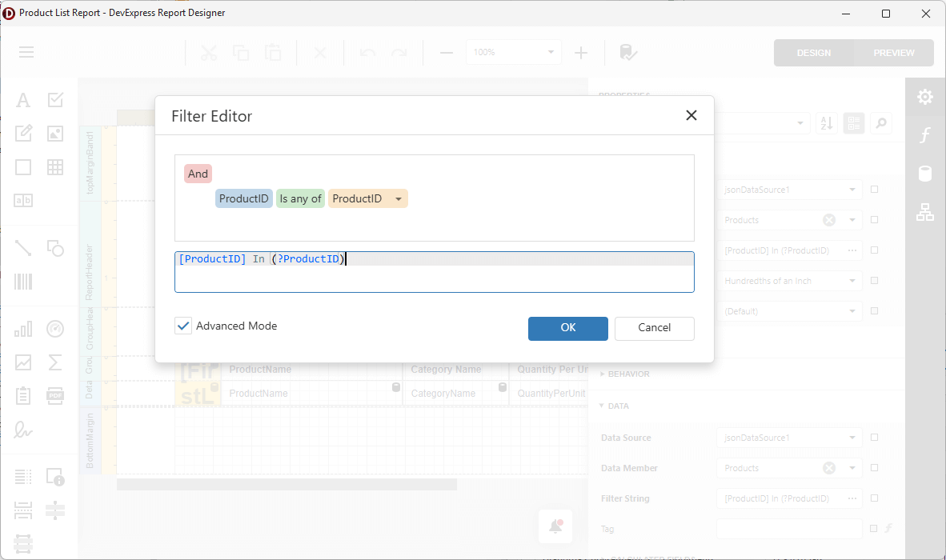The image size is (946, 560).
Task: Click inside the filter expression text field
Action: coord(435,272)
